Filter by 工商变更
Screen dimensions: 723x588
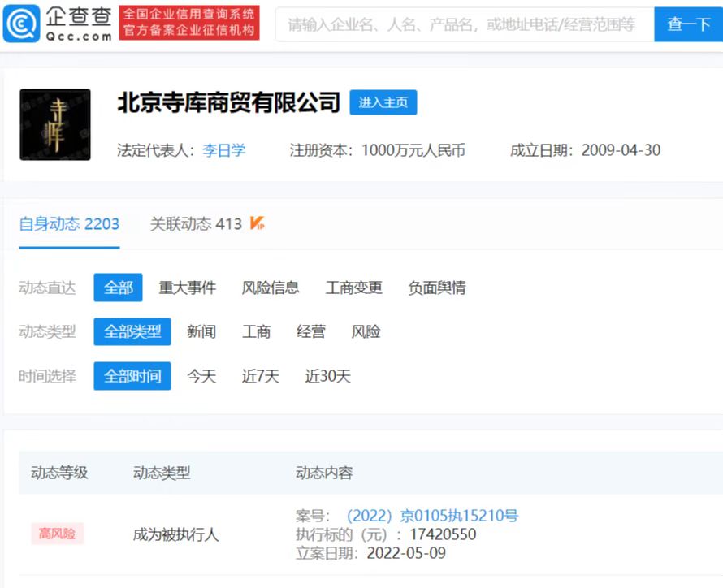(353, 288)
